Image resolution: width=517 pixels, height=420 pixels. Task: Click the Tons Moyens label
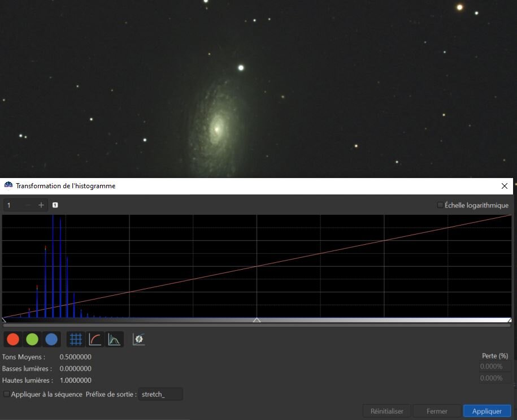click(x=23, y=357)
